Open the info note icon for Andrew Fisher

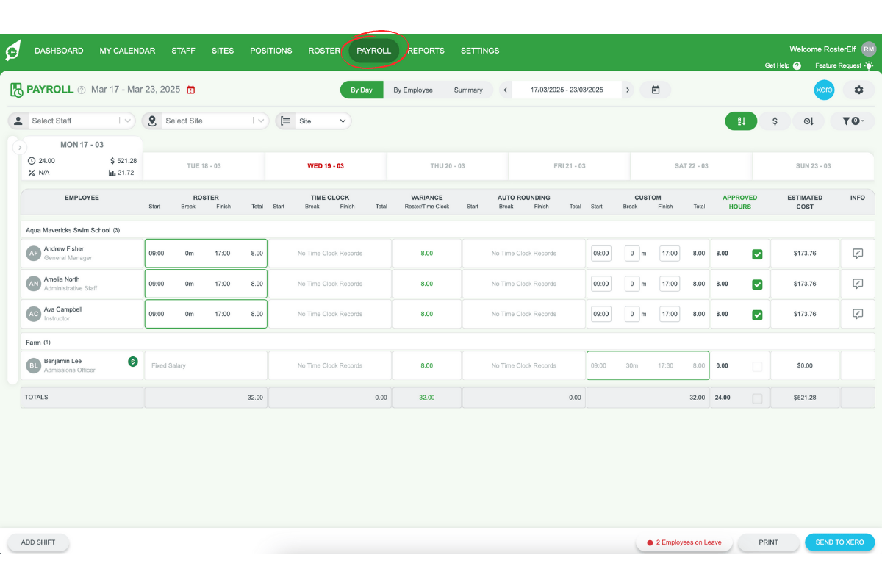click(857, 253)
